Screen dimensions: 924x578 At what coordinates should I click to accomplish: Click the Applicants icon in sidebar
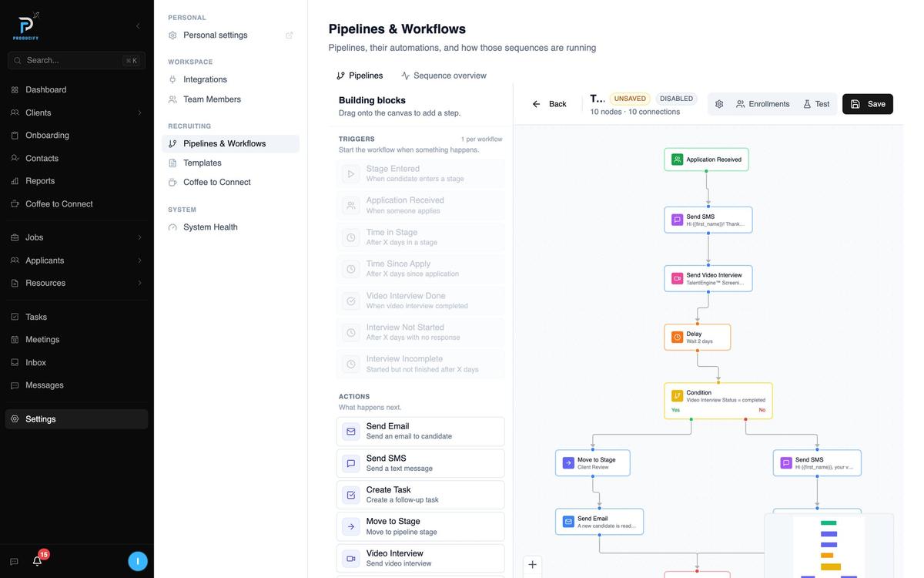click(15, 260)
